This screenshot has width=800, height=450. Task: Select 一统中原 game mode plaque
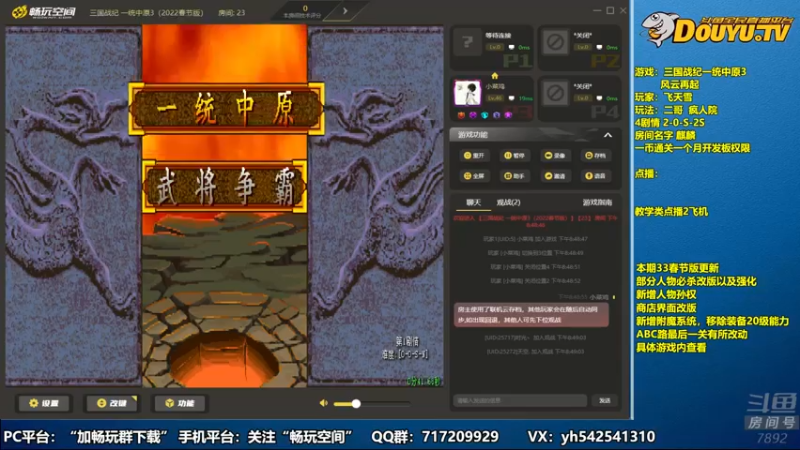point(226,109)
